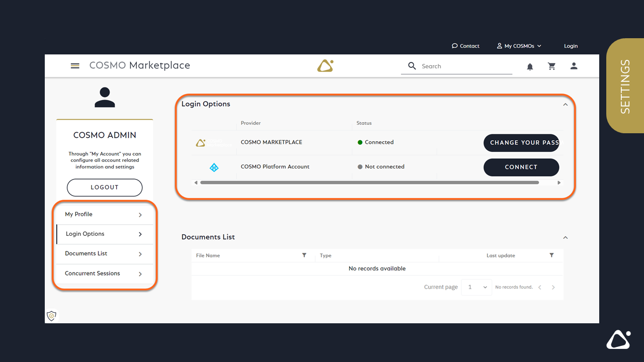This screenshot has width=644, height=362.
Task: Click the user account icon in the toolbar
Action: (x=574, y=66)
